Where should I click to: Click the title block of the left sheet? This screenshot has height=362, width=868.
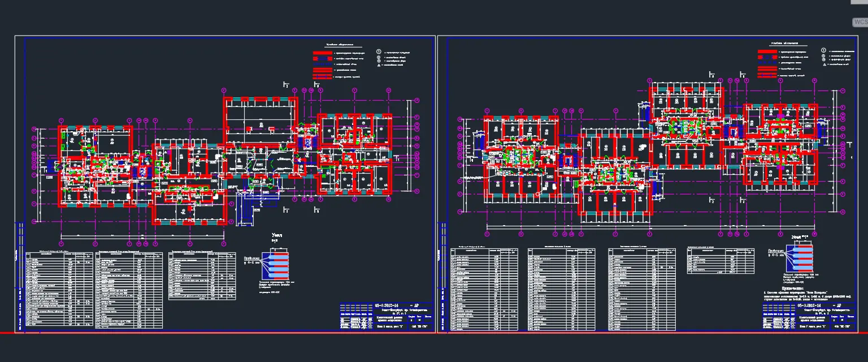point(387,317)
